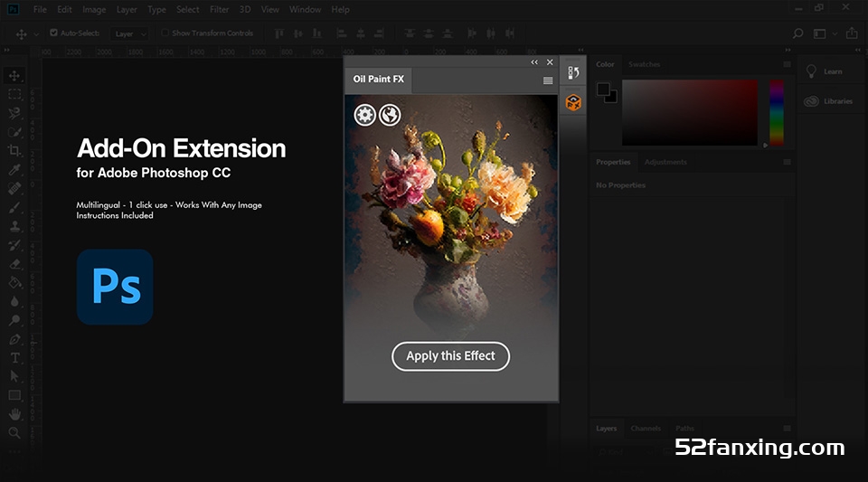Select the Lasso tool
This screenshot has height=482, width=868.
click(x=14, y=113)
